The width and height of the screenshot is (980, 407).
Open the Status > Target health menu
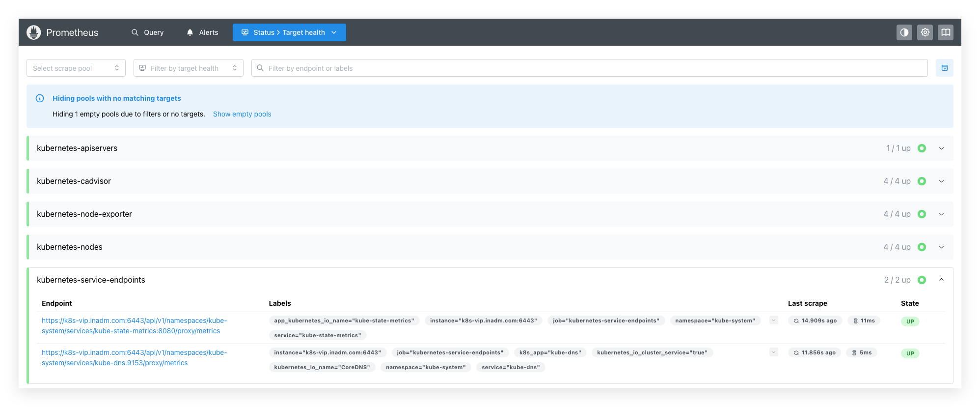tap(289, 32)
